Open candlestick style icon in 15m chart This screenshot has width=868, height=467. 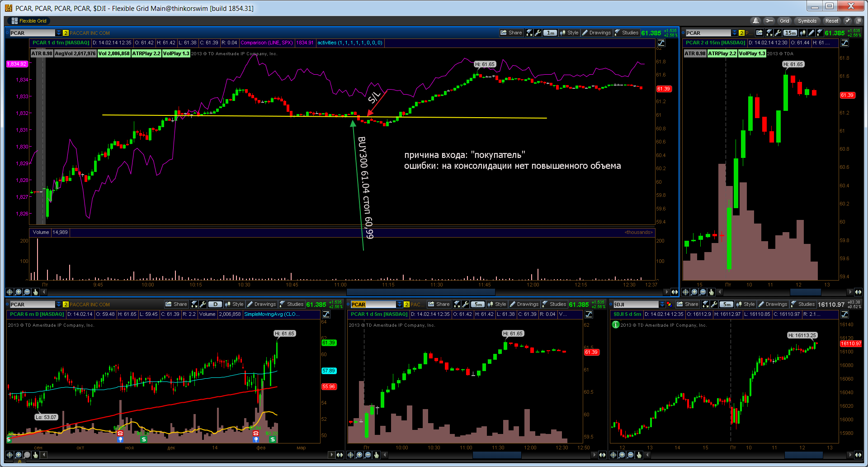pyautogui.click(x=803, y=33)
